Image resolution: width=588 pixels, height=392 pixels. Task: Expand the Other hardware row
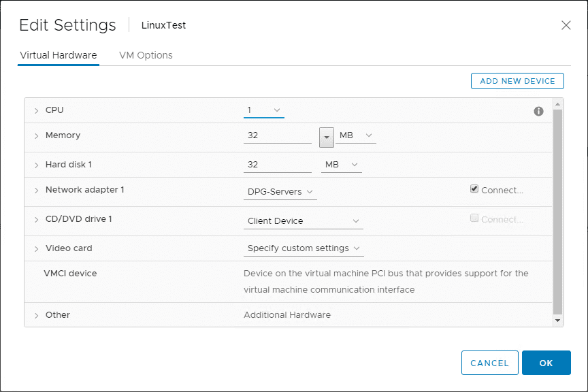click(36, 316)
